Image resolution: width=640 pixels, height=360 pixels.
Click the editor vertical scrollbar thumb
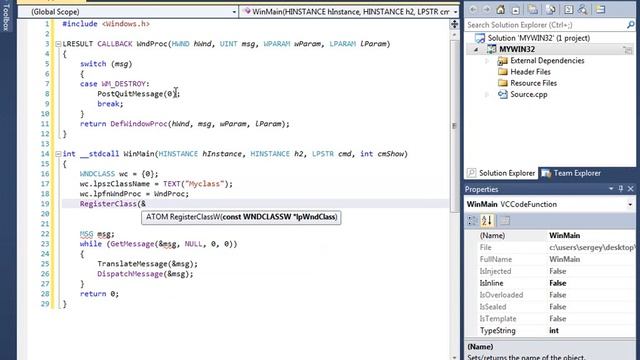pyautogui.click(x=454, y=126)
